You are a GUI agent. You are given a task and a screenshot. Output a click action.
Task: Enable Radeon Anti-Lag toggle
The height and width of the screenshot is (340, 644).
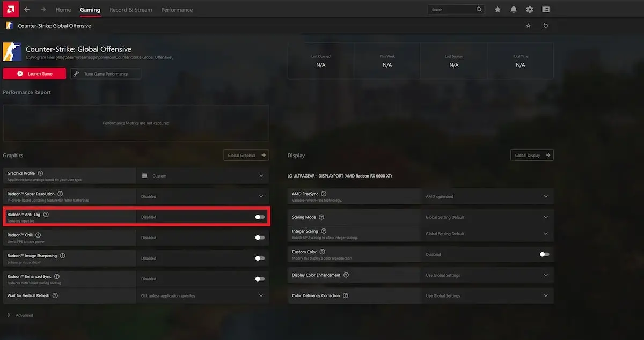click(260, 217)
